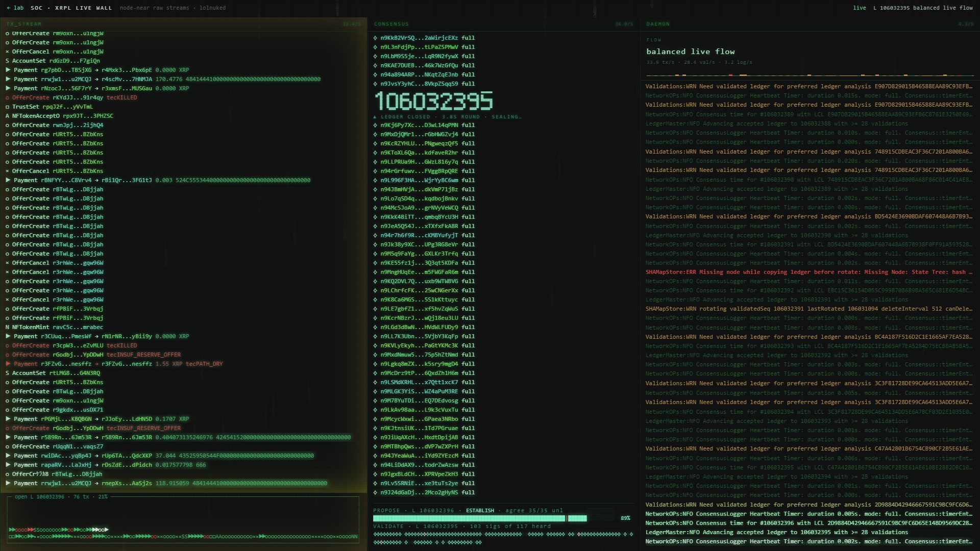Viewport: 980px width, 551px height.
Task: Select validator n94LiDdAX9...todrZwAzsw row
Action: click(x=503, y=465)
